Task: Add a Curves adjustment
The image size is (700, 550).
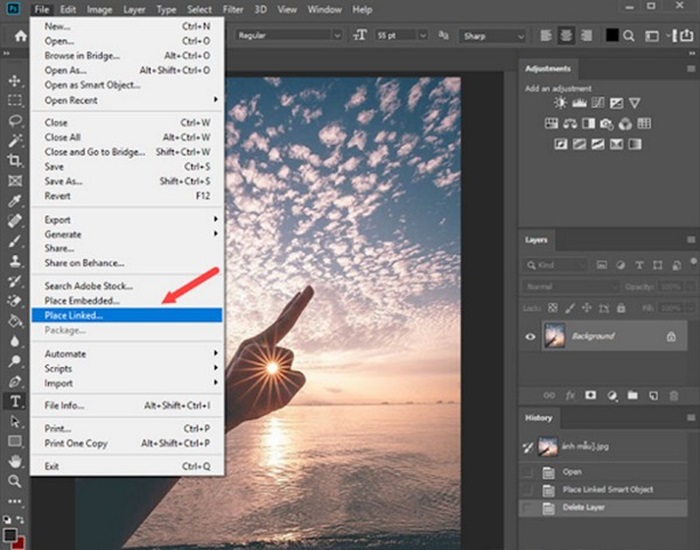Action: pyautogui.click(x=598, y=103)
